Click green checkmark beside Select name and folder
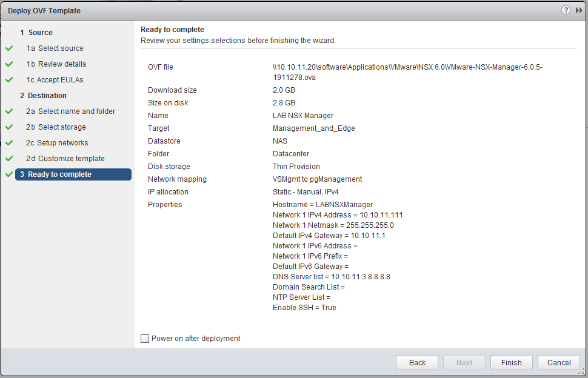Image resolution: width=588 pixels, height=378 pixels. pos(9,111)
